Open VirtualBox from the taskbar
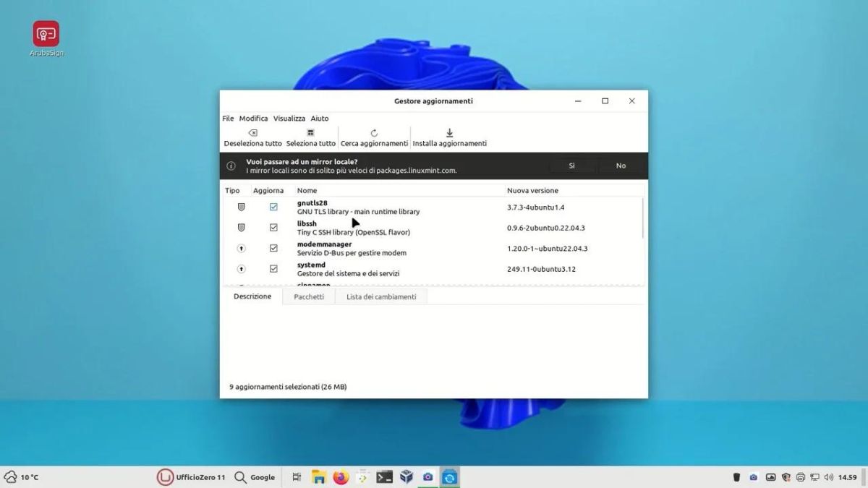The width and height of the screenshot is (868, 488). [x=407, y=477]
